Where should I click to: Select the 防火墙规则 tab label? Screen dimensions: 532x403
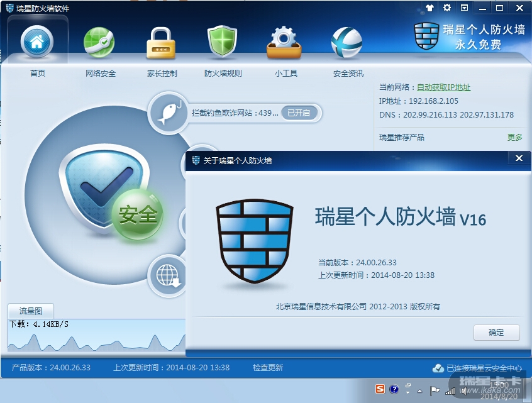coord(223,73)
